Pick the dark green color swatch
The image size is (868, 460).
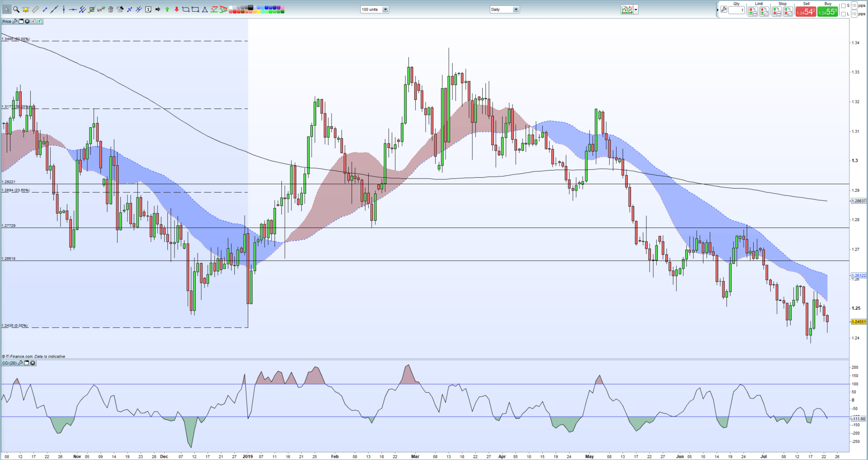point(282,12)
